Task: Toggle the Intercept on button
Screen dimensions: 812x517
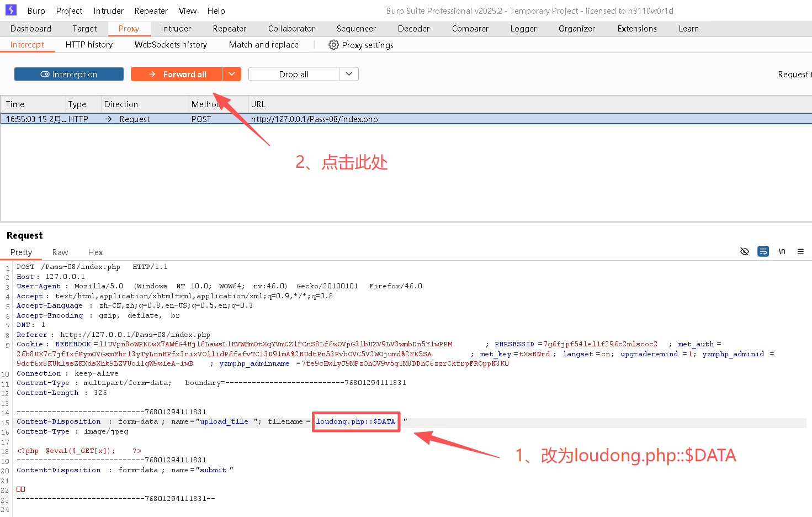Action: coord(69,74)
